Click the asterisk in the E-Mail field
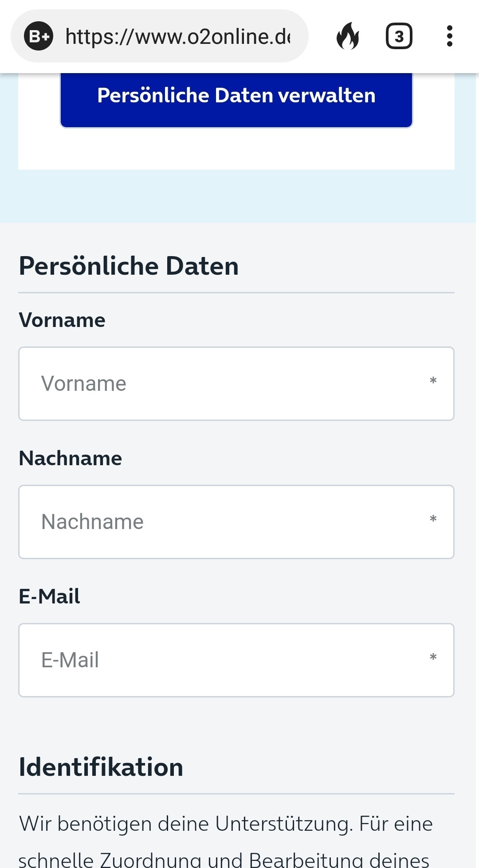479x868 pixels. click(x=433, y=658)
